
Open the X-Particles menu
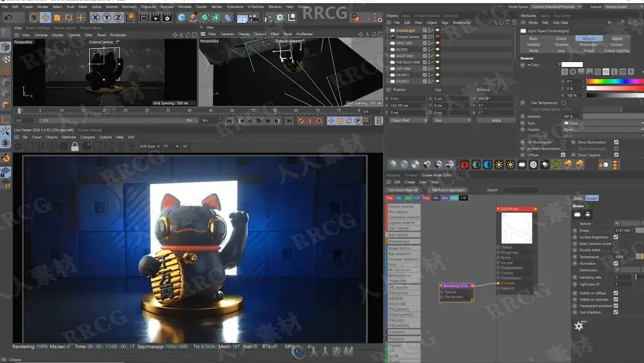click(256, 7)
